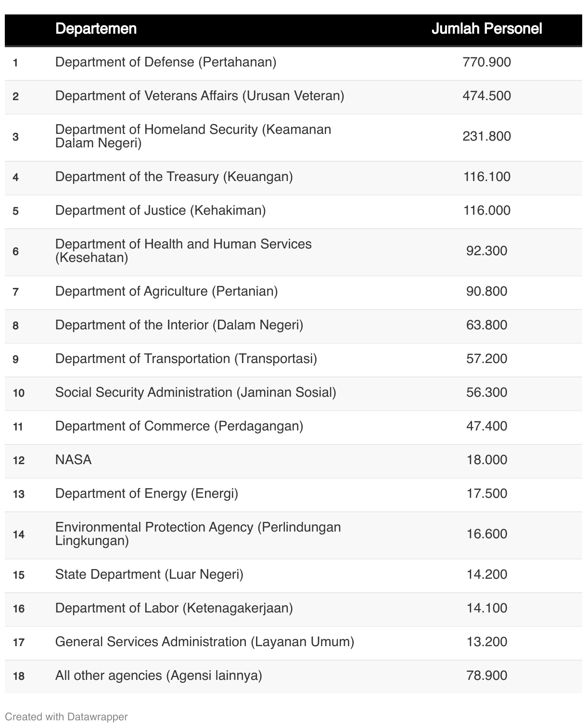Click the NASA row label
587x728 pixels.
[x=73, y=460]
